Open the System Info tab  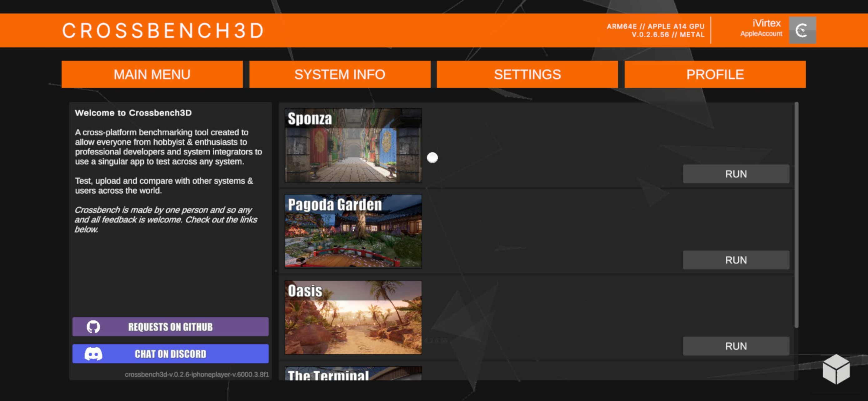tap(340, 74)
